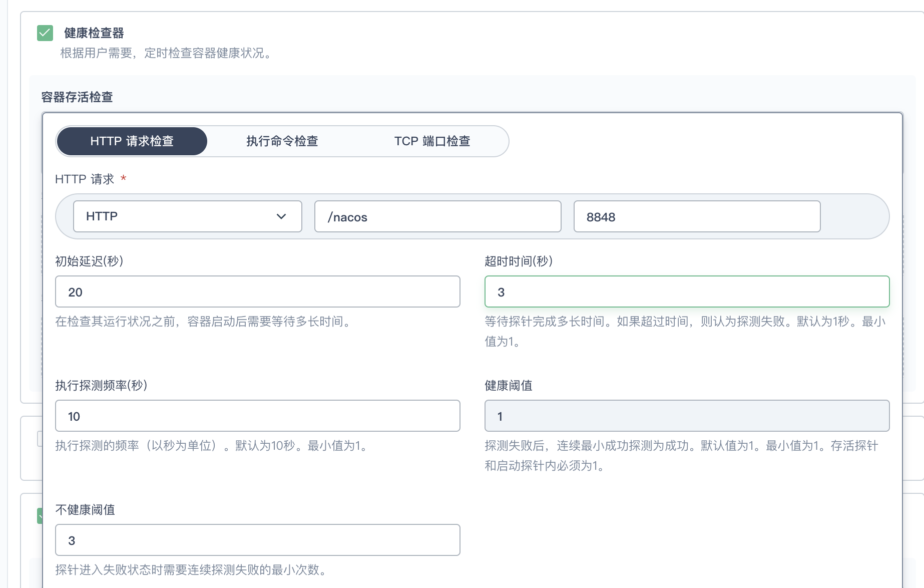Click the description 根据用户需要，定时检查容器健康状况。

point(168,53)
